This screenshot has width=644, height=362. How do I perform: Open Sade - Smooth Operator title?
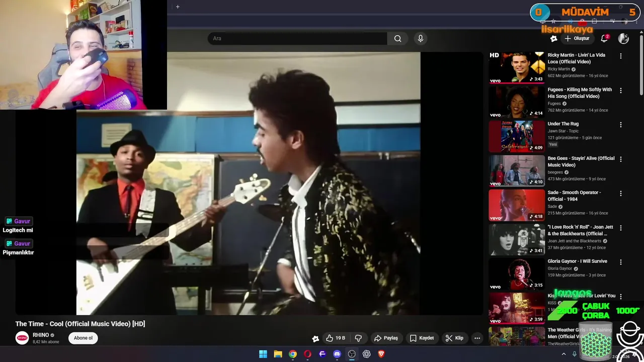coord(574,196)
